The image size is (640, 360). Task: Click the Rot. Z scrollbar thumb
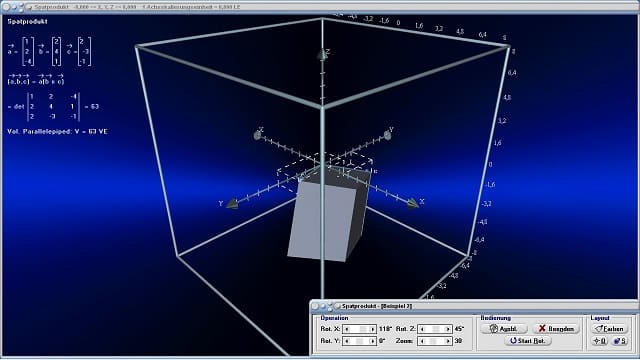436,329
